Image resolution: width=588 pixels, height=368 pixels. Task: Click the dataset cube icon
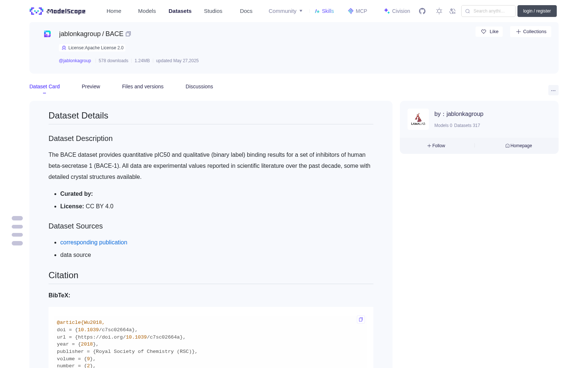point(47,34)
